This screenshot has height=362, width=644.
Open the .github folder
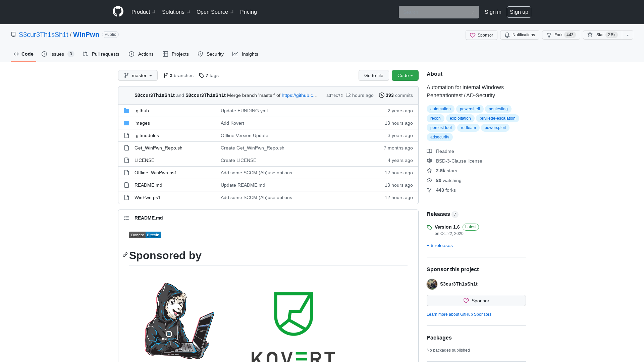[142, 111]
